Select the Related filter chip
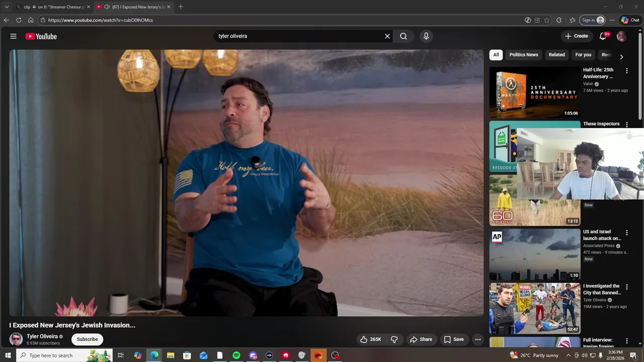 pyautogui.click(x=556, y=55)
